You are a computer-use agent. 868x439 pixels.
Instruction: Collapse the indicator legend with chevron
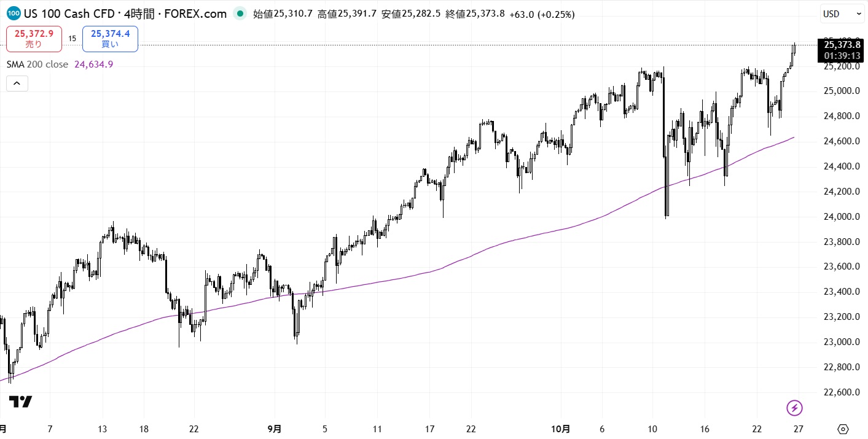17,83
